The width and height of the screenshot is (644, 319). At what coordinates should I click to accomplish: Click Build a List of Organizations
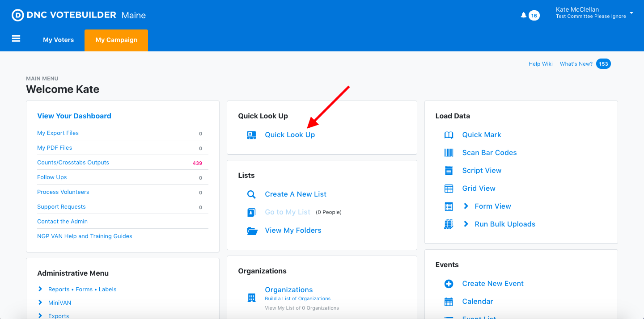tap(297, 299)
